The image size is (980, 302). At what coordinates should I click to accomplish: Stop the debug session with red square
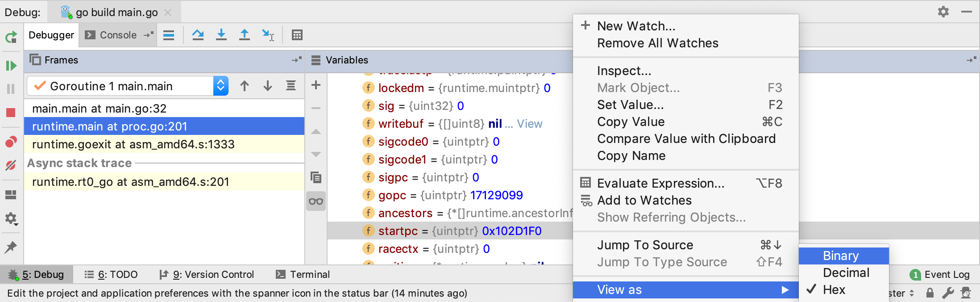pyautogui.click(x=11, y=113)
